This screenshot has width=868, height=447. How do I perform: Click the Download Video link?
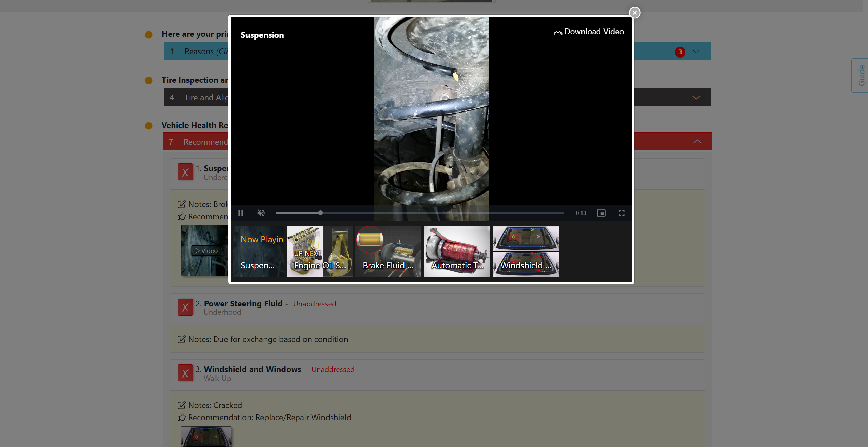pyautogui.click(x=589, y=32)
